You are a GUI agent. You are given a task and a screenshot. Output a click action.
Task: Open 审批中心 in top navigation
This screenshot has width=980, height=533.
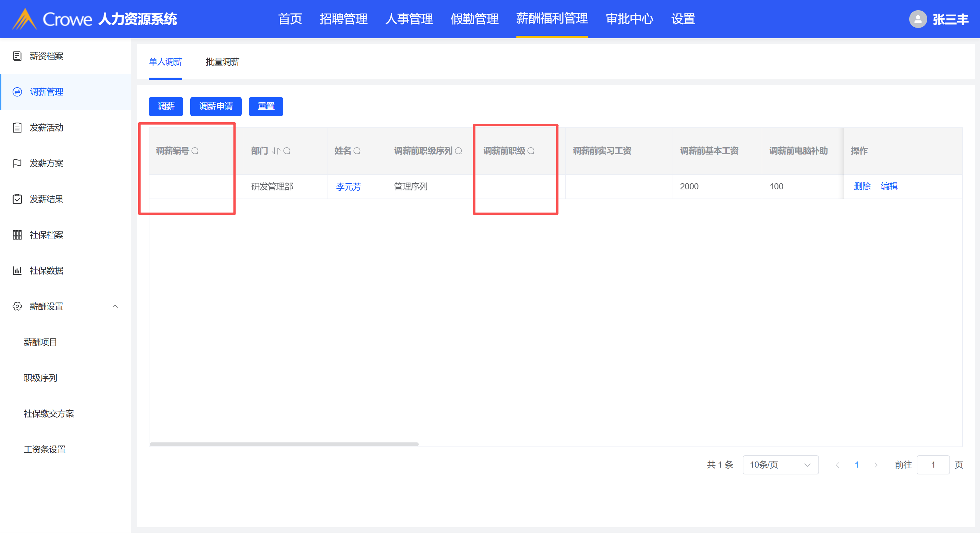pyautogui.click(x=629, y=19)
